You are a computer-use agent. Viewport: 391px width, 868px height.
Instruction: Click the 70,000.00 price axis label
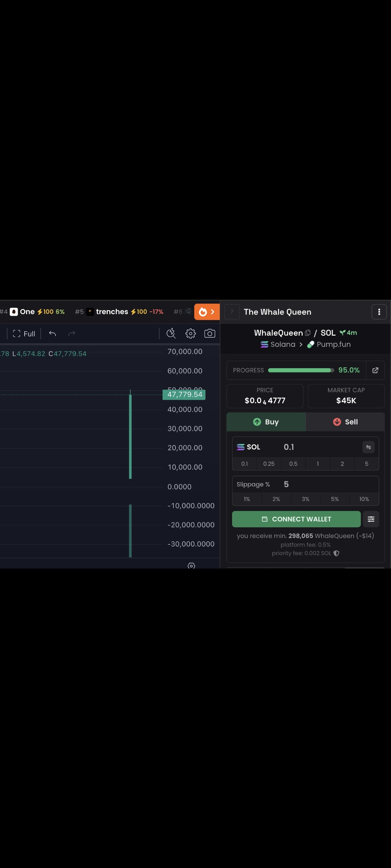coord(185,352)
